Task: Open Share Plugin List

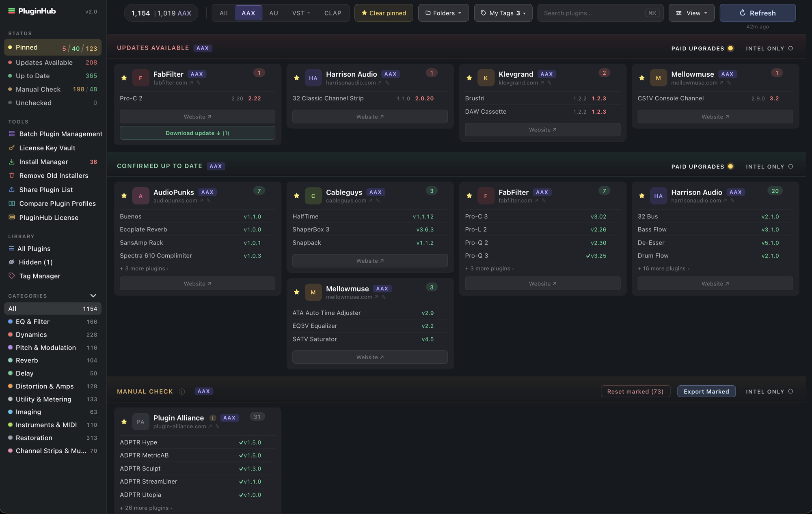Action: [x=46, y=190]
